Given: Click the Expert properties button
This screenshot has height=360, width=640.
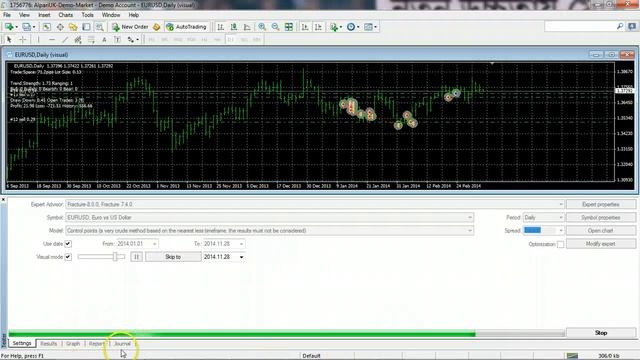Looking at the screenshot, I should click(x=600, y=204).
